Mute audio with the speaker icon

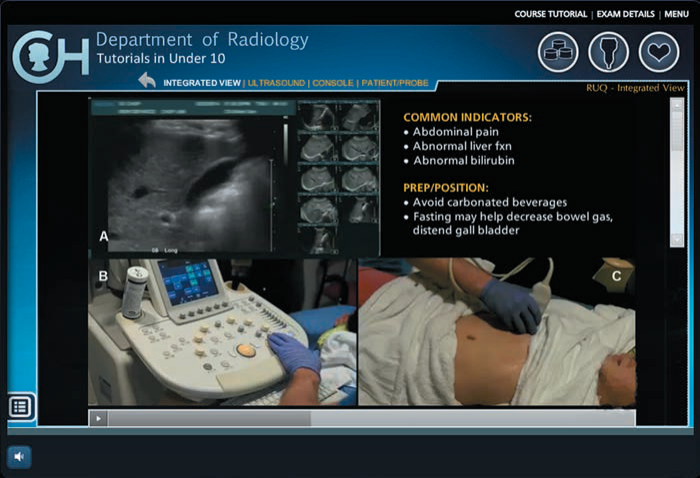(x=20, y=457)
